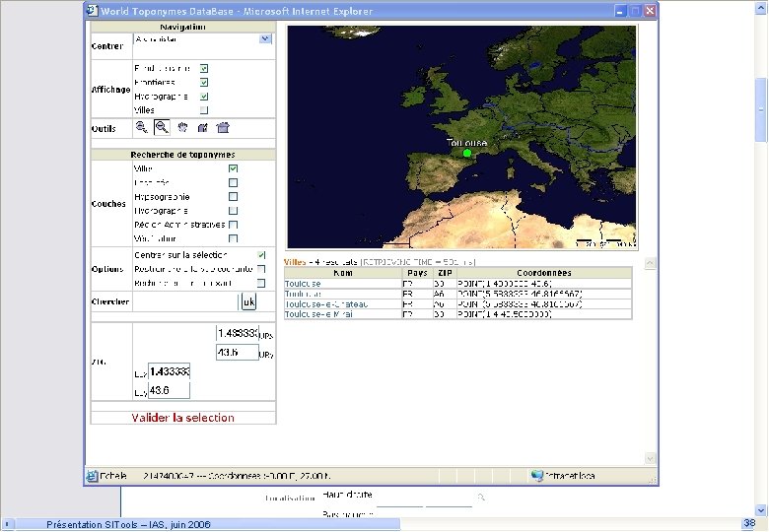Viewport: 769px width, 532px height.
Task: Click the fourth Outils tool icon
Action: coord(202,127)
